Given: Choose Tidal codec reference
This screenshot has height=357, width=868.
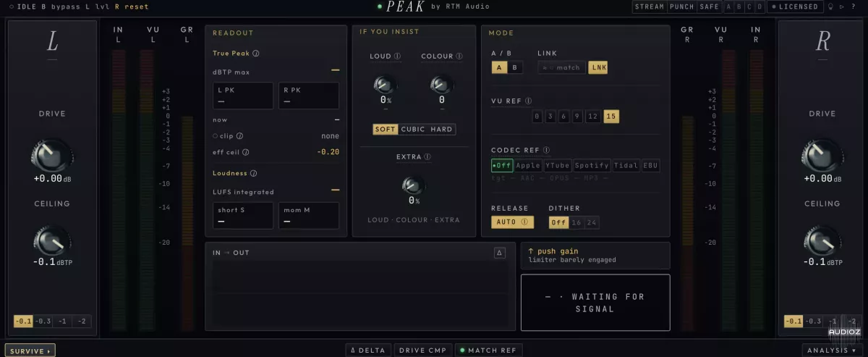Looking at the screenshot, I should (626, 166).
